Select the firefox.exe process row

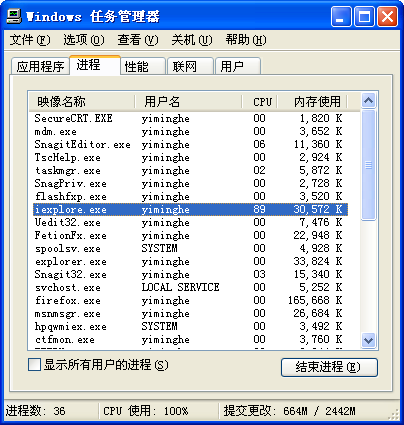(x=190, y=300)
